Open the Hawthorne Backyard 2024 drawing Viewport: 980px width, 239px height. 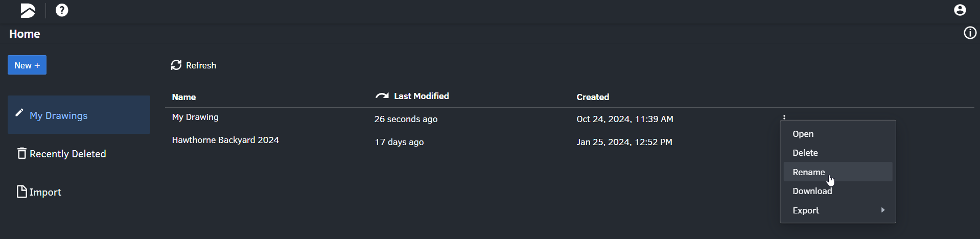coord(225,140)
